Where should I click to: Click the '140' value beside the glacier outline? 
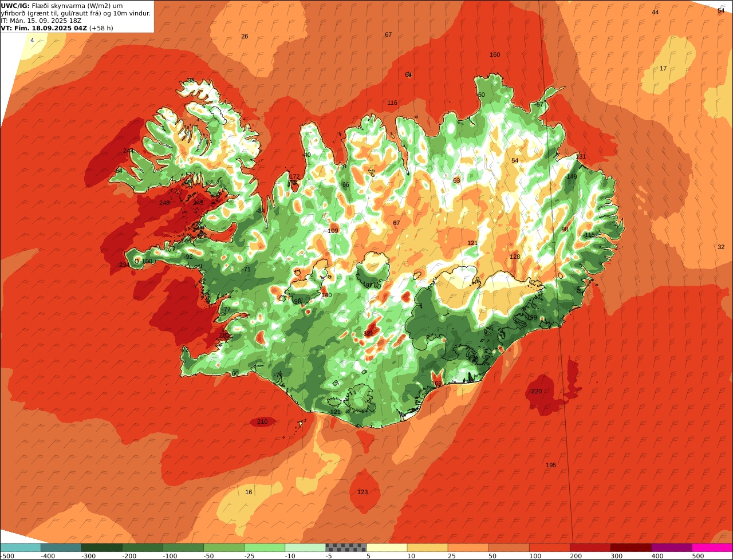(x=326, y=295)
